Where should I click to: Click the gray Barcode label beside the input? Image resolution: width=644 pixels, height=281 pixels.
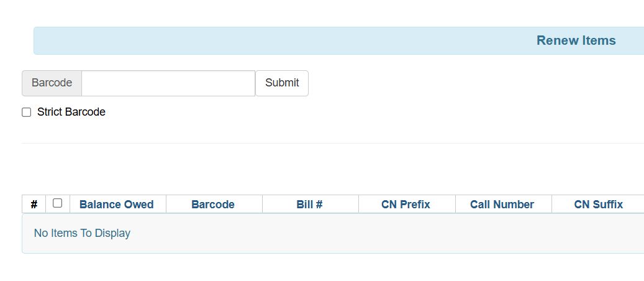(x=52, y=83)
